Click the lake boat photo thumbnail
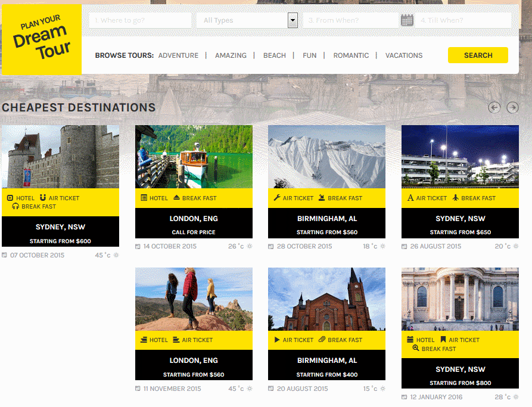Image resolution: width=532 pixels, height=407 pixels. pos(194,157)
